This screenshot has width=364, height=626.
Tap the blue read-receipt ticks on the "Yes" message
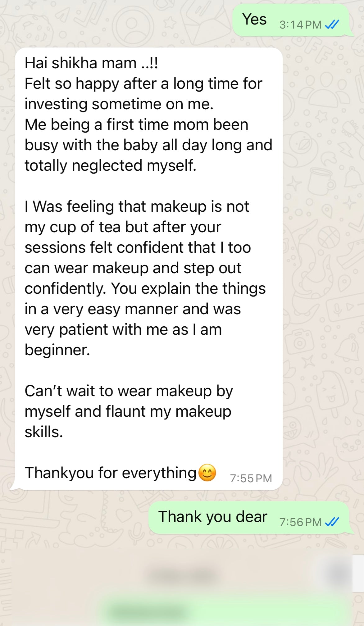point(332,25)
